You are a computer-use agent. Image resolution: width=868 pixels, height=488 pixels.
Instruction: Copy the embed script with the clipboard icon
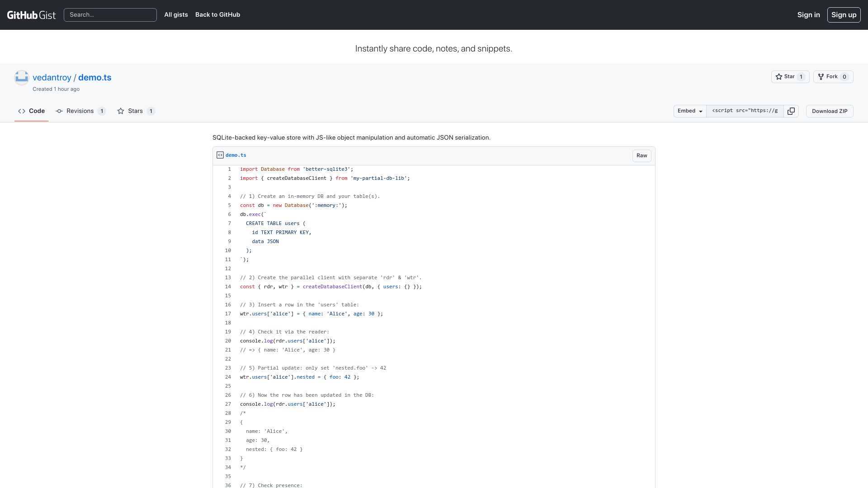click(791, 111)
